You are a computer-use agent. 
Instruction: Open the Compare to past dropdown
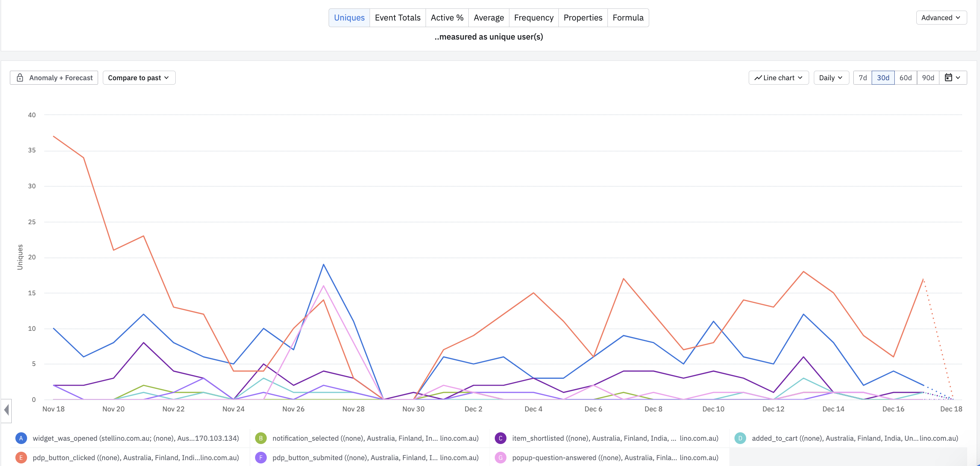click(138, 78)
